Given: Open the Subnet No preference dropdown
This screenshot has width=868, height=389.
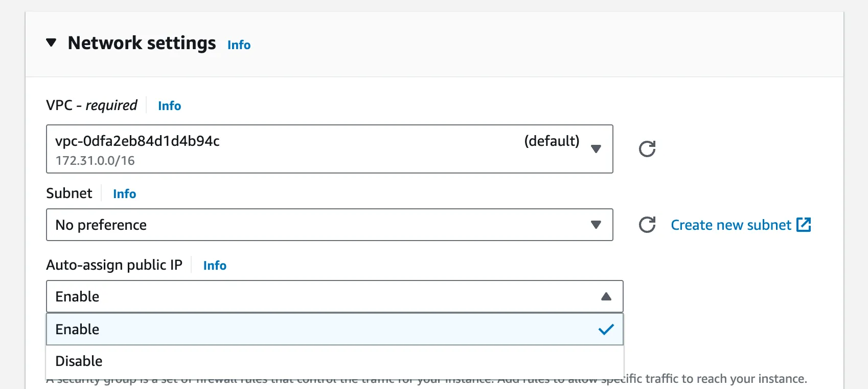Looking at the screenshot, I should [x=330, y=225].
